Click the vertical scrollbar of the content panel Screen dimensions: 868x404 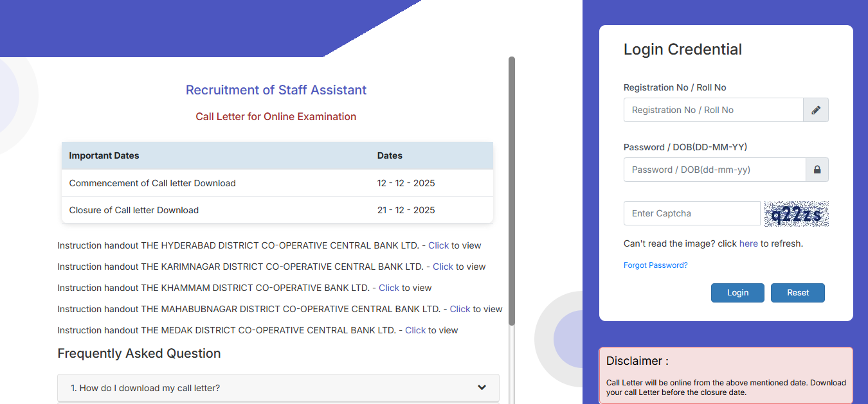click(512, 193)
